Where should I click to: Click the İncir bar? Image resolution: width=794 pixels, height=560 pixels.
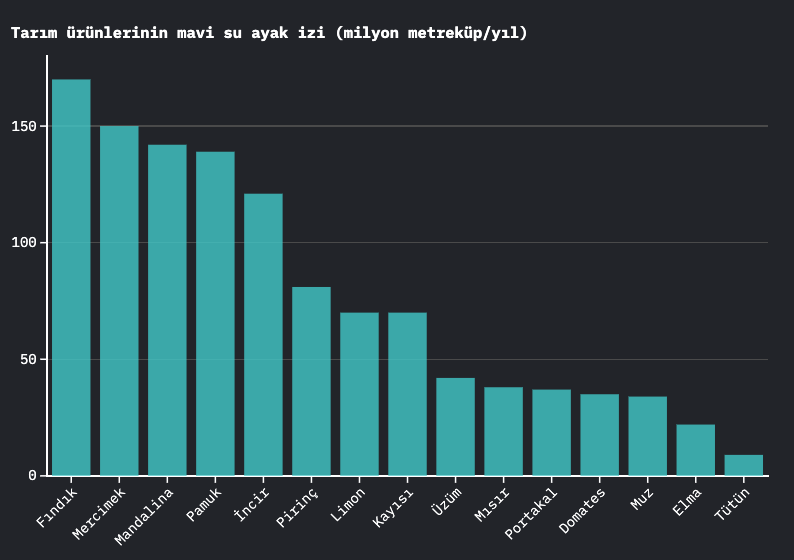click(263, 334)
